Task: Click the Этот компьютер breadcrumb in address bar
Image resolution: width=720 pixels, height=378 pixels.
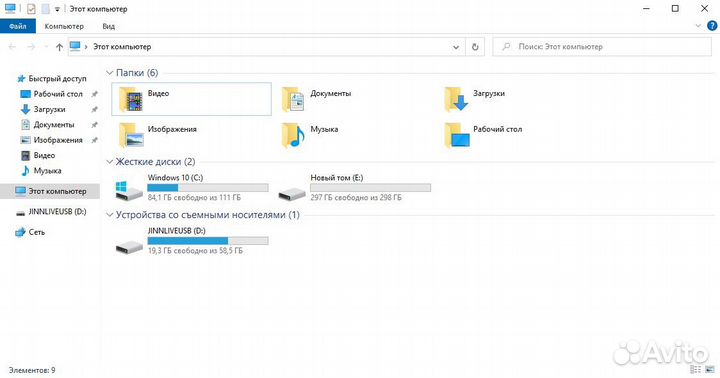Action: click(122, 47)
